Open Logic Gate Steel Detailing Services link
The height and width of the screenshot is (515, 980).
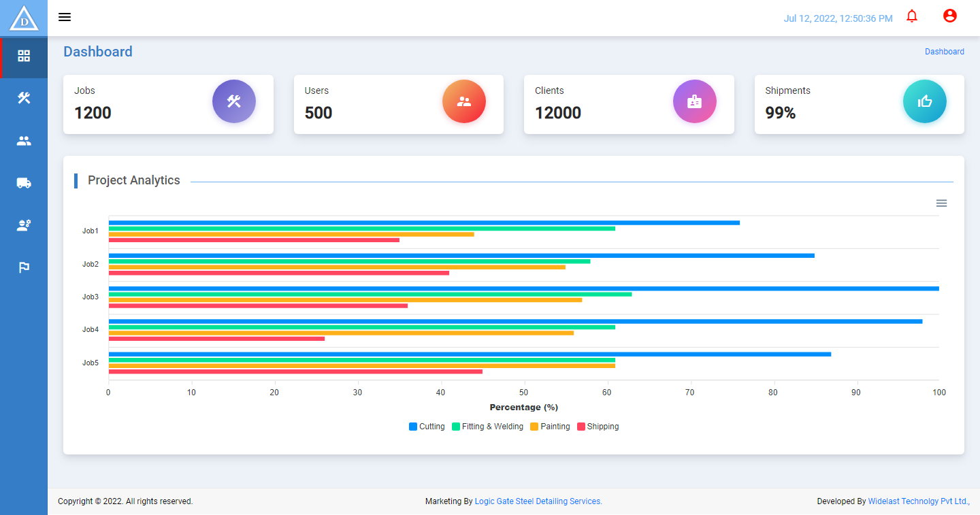point(538,501)
